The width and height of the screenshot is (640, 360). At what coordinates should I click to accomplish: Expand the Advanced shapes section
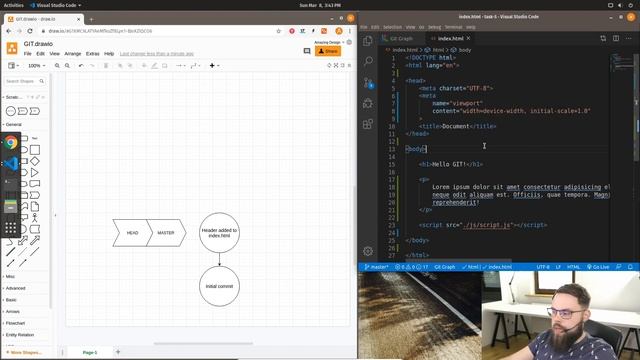[x=15, y=288]
